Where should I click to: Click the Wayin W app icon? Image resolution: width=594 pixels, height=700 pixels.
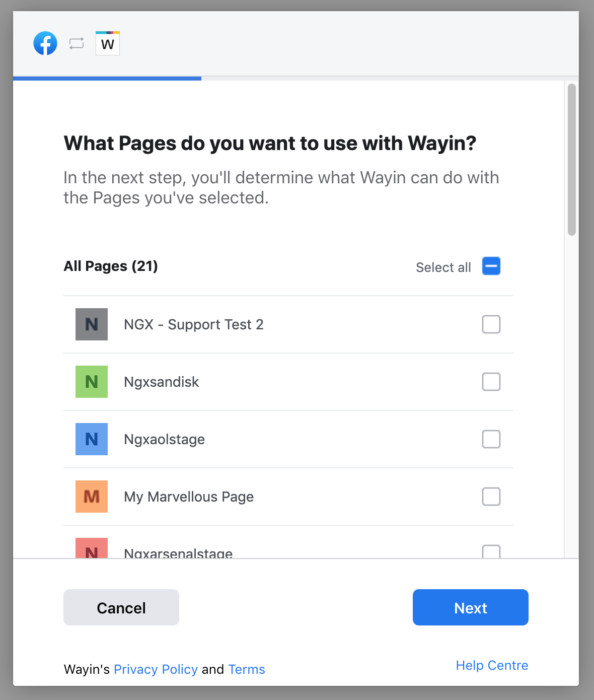[x=108, y=43]
